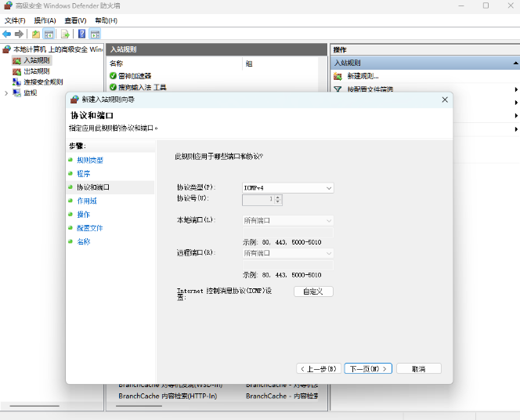Click the 自定义 ICMP settings button
Screen dimensions: 520x420
pos(313,291)
